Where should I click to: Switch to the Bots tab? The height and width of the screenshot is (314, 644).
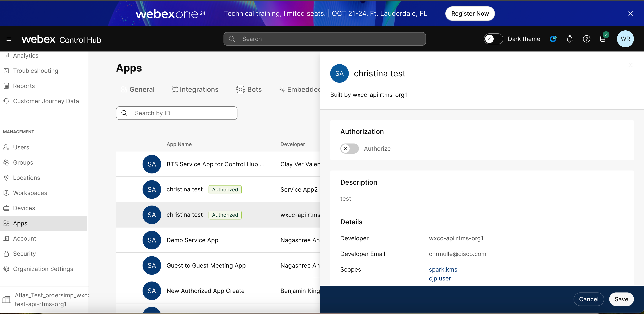coord(249,89)
